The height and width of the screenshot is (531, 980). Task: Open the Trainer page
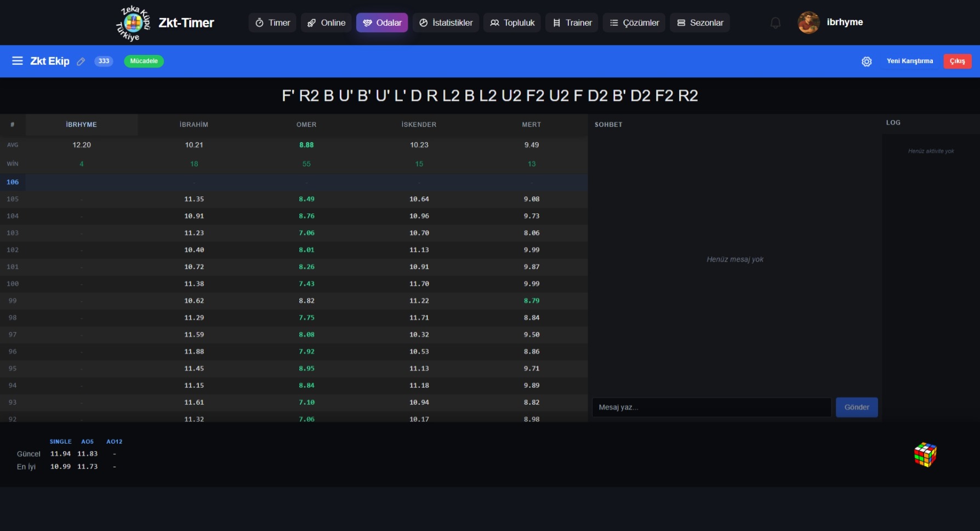click(572, 23)
